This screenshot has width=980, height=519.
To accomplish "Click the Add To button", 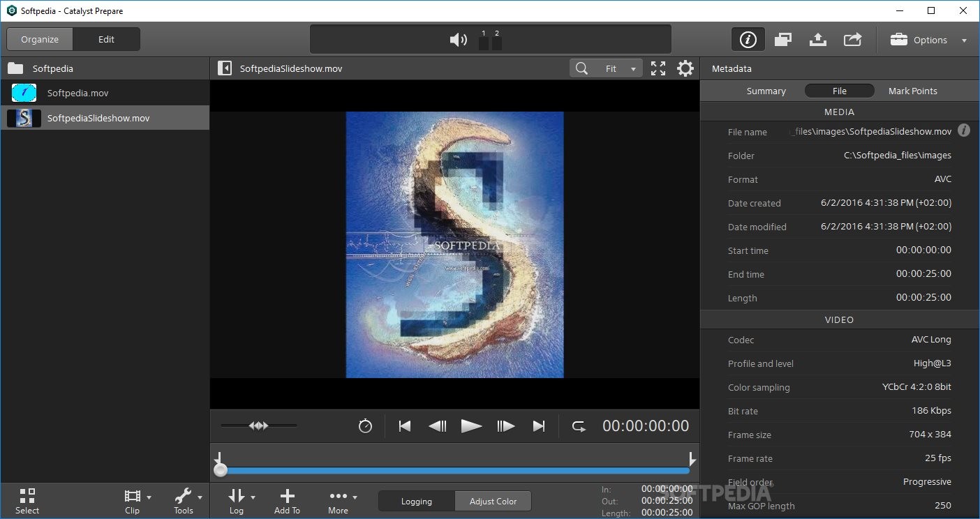I will pyautogui.click(x=287, y=501).
